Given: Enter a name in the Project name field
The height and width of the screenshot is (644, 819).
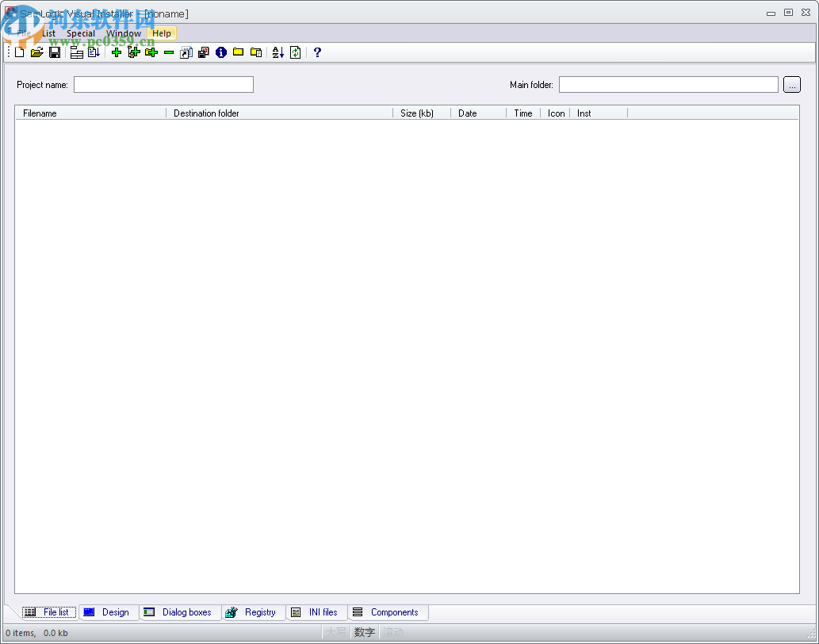Looking at the screenshot, I should point(163,84).
